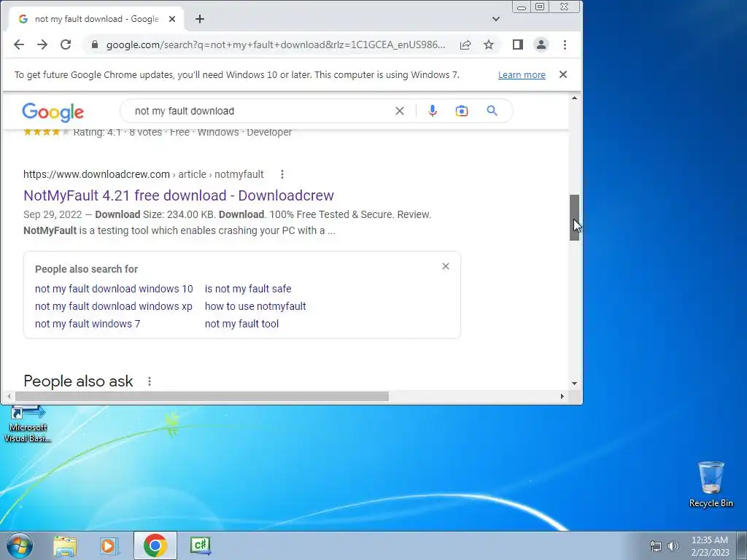Select the Microsoft Visual Basic desktop shortcut

pyautogui.click(x=28, y=424)
